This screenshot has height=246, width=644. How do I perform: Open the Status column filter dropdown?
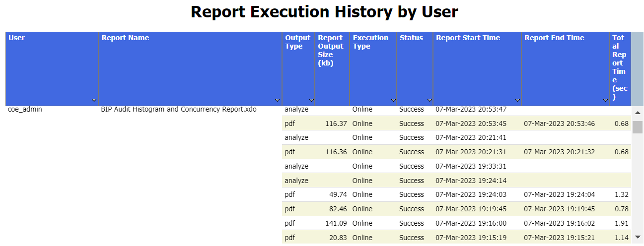pyautogui.click(x=429, y=100)
